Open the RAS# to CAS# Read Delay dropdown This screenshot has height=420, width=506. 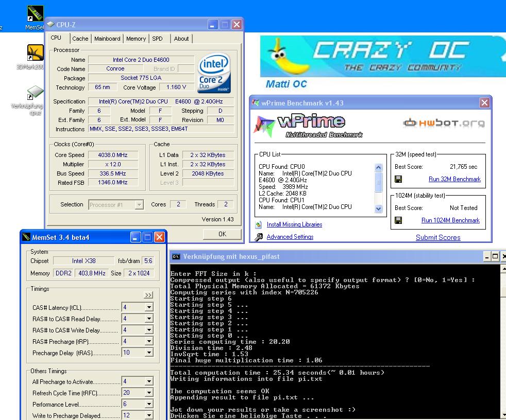coord(149,319)
